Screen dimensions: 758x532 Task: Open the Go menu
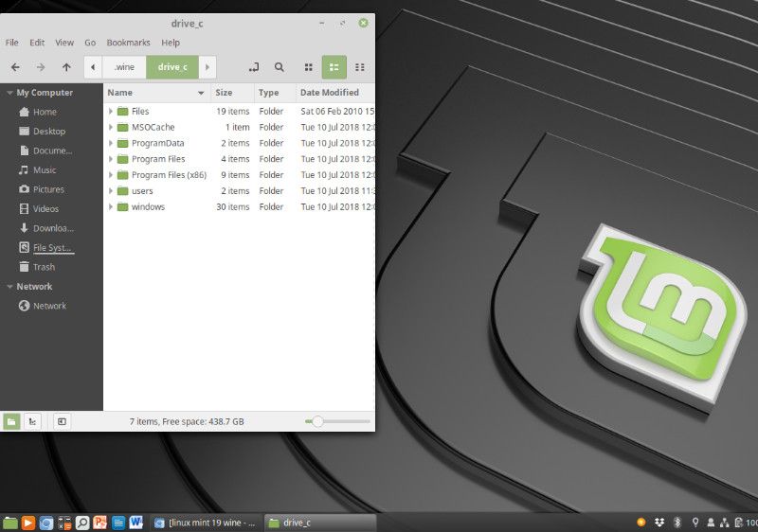click(x=90, y=43)
